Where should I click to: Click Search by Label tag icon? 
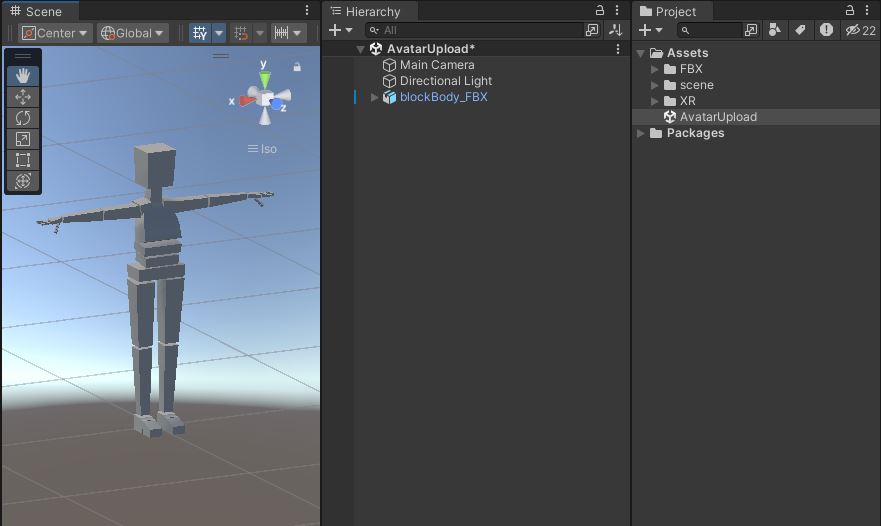click(x=800, y=31)
